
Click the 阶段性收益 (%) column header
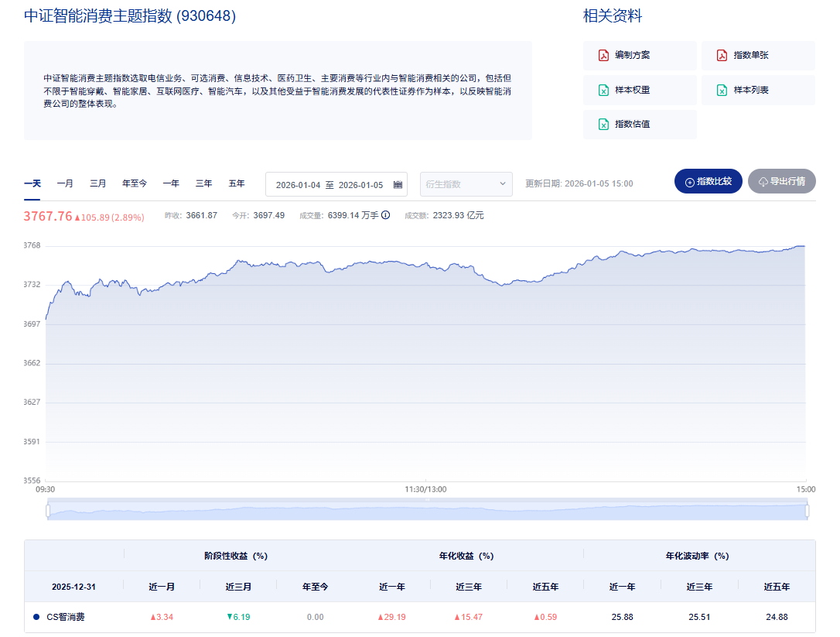click(x=236, y=556)
